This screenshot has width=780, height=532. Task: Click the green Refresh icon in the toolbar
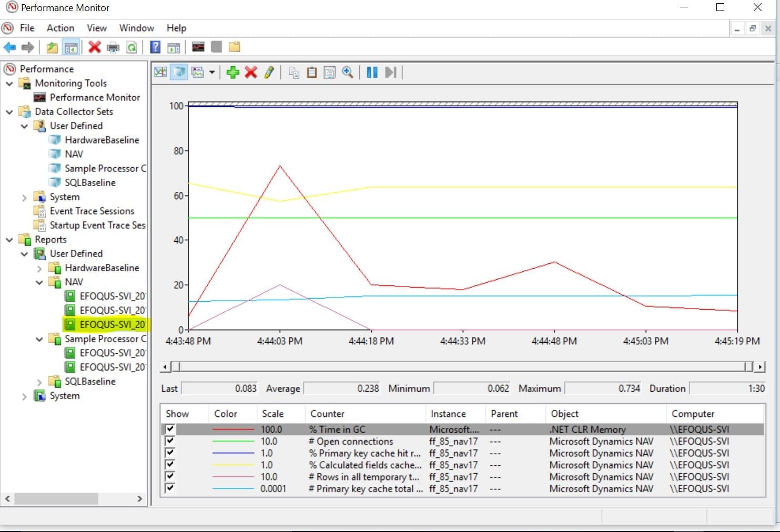pyautogui.click(x=131, y=47)
